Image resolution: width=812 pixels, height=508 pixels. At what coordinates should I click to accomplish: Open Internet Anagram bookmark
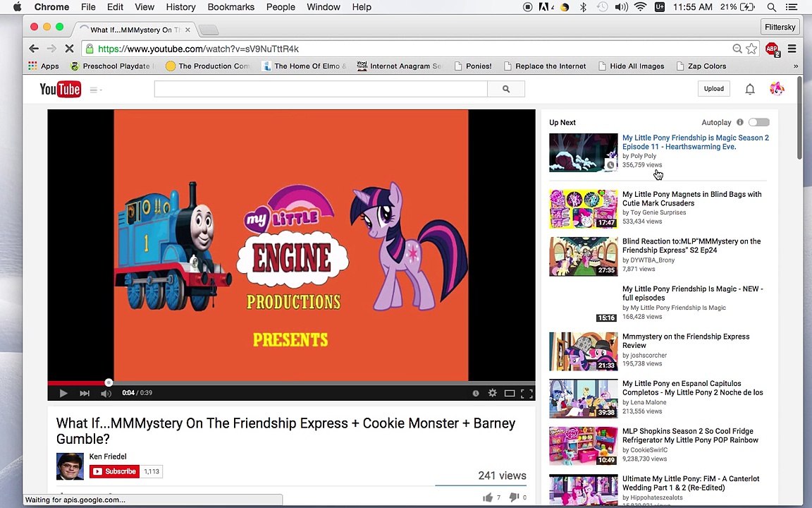click(399, 66)
